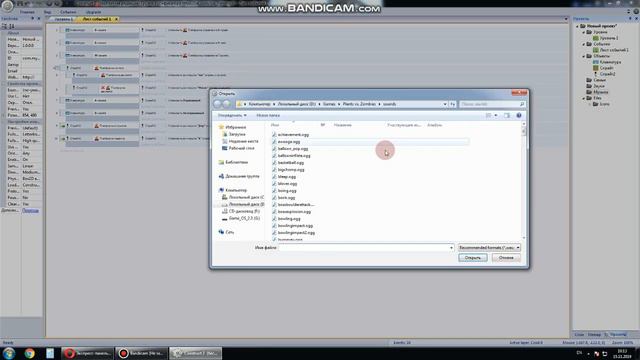Open the Вид ribbon tab
This screenshot has width=640, height=360.
pyautogui.click(x=47, y=12)
